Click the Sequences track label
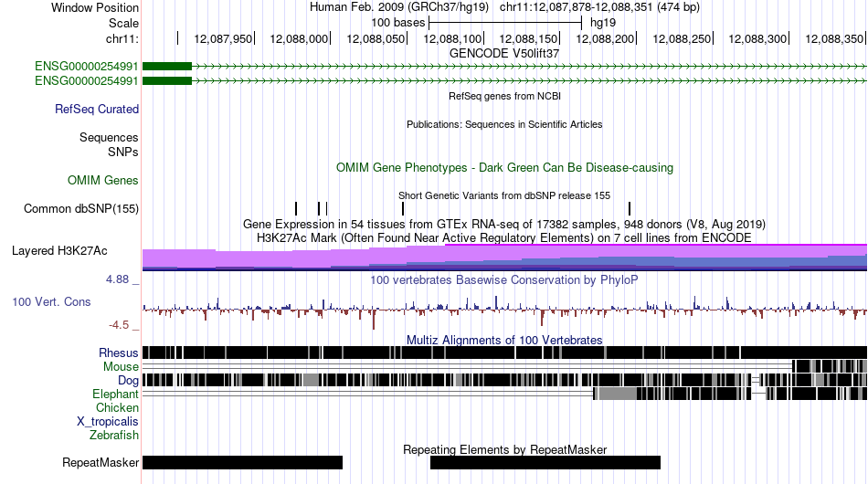868x484 pixels. (109, 137)
